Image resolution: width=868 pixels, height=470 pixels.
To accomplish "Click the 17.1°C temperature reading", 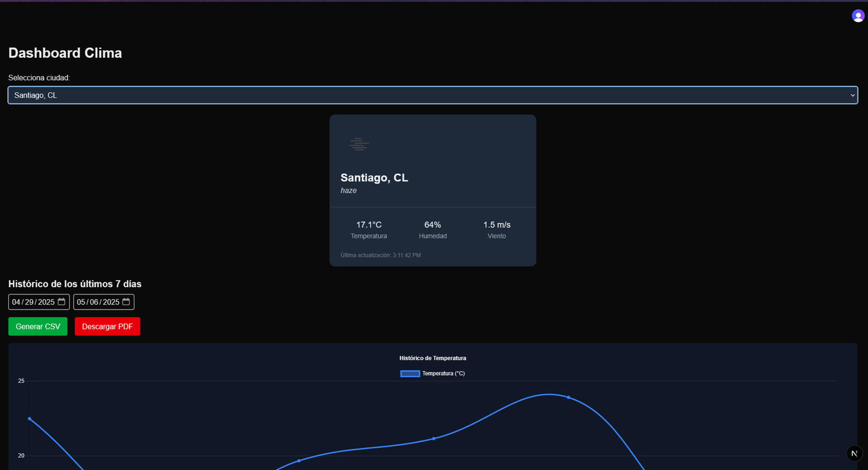I will coord(369,224).
